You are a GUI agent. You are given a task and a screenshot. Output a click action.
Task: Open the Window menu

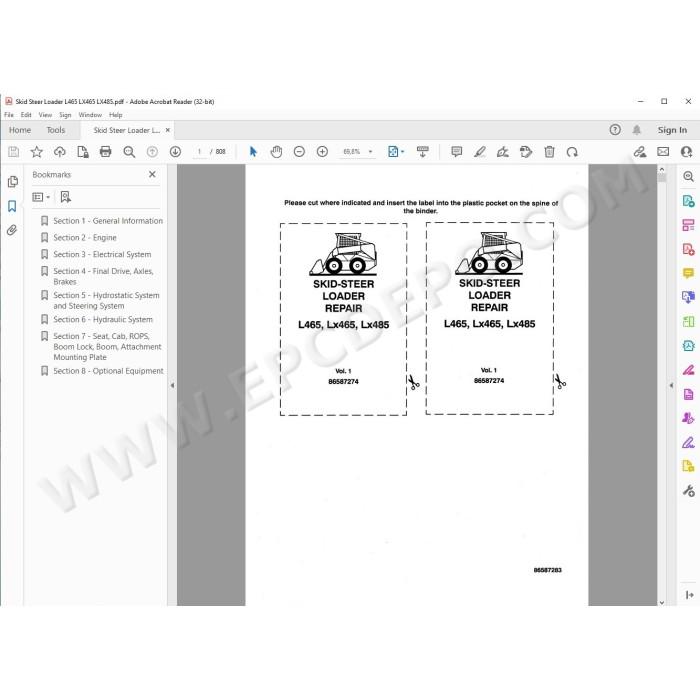click(x=90, y=115)
